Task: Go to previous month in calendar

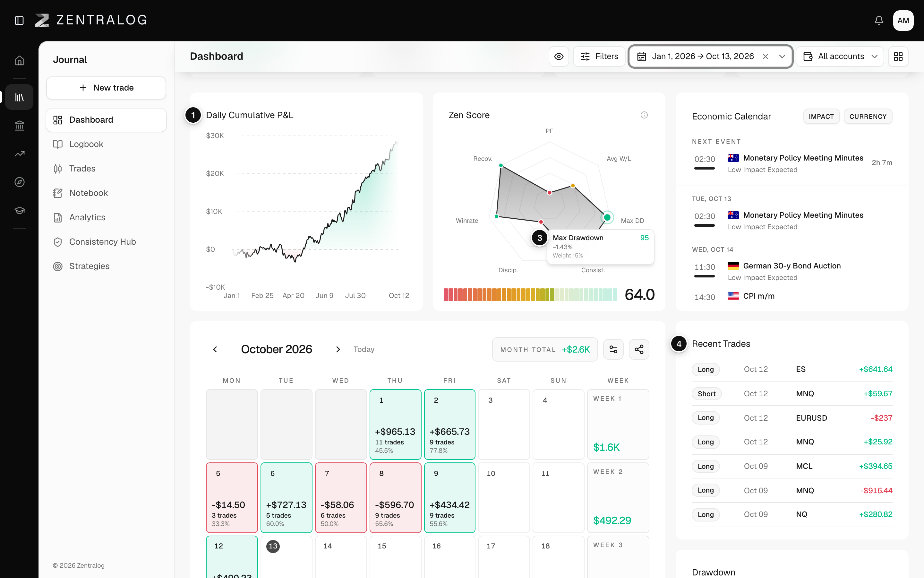Action: pyautogui.click(x=215, y=349)
